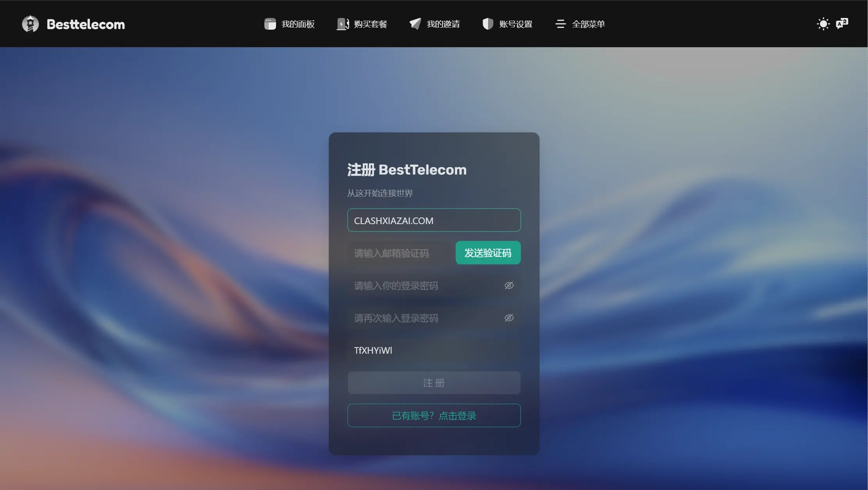
Task: Open 购买套餐 menu item
Action: click(371, 24)
